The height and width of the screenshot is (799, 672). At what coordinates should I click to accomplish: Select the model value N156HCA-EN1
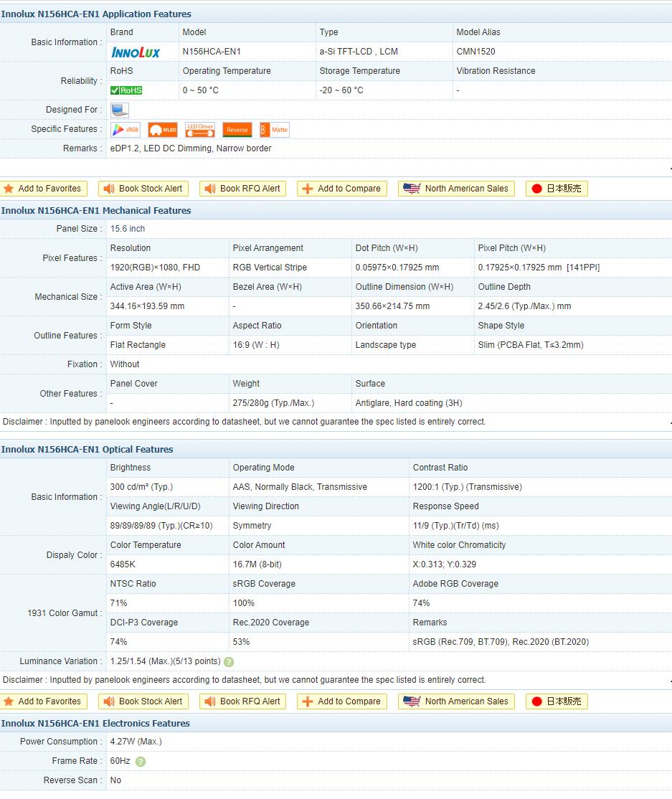coord(212,52)
